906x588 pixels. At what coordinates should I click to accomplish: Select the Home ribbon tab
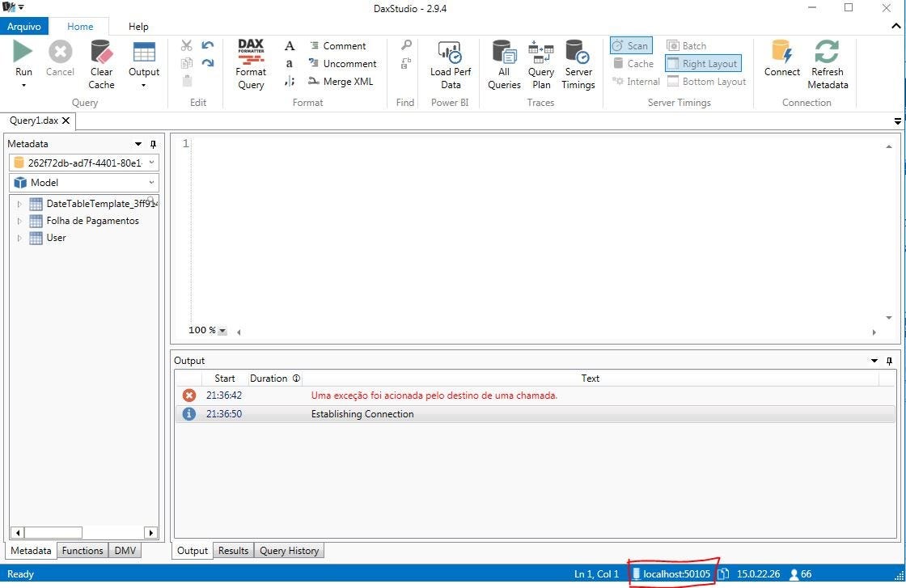coord(80,26)
